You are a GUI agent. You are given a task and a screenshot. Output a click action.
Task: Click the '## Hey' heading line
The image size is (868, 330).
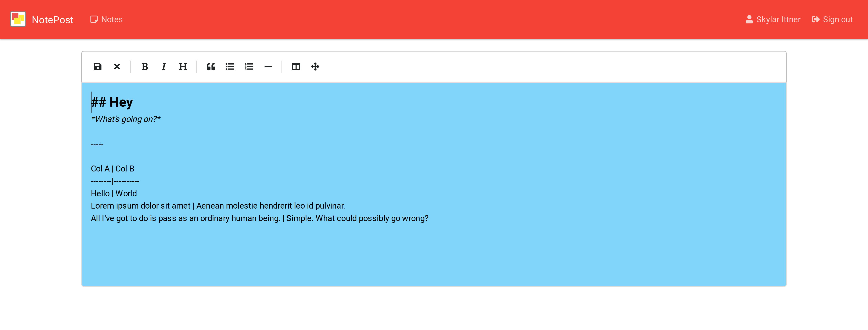[112, 102]
